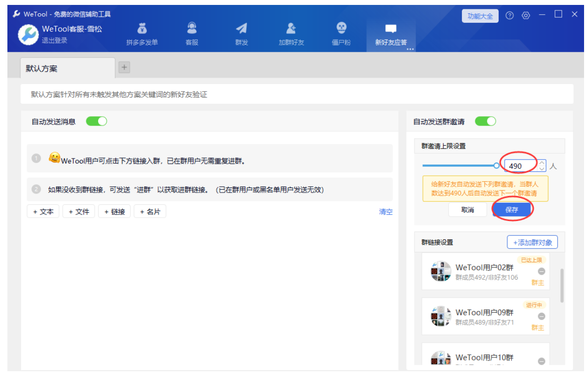This screenshot has width=588, height=385.
Task: Click the 群主 label of WeTool用户09群
Action: pyautogui.click(x=538, y=328)
